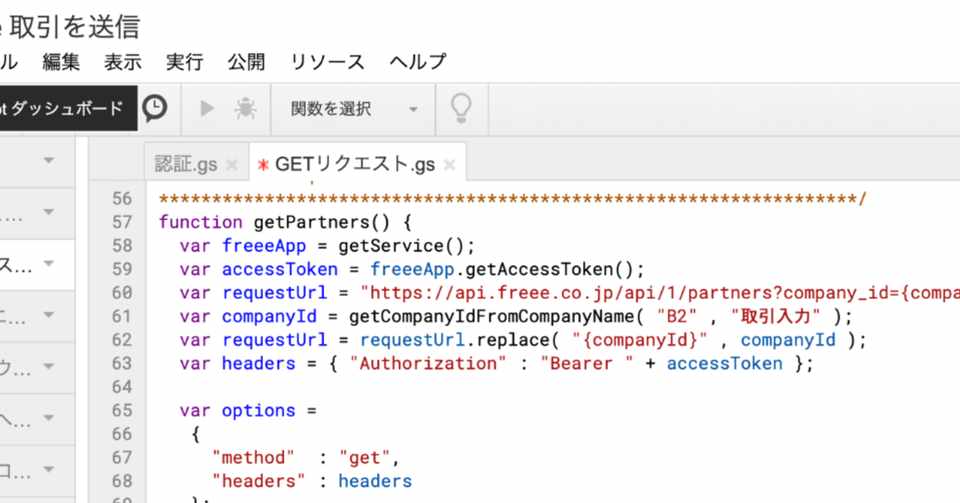960x503 pixels.
Task: Open the 関数を選択 dropdown
Action: pyautogui.click(x=354, y=109)
